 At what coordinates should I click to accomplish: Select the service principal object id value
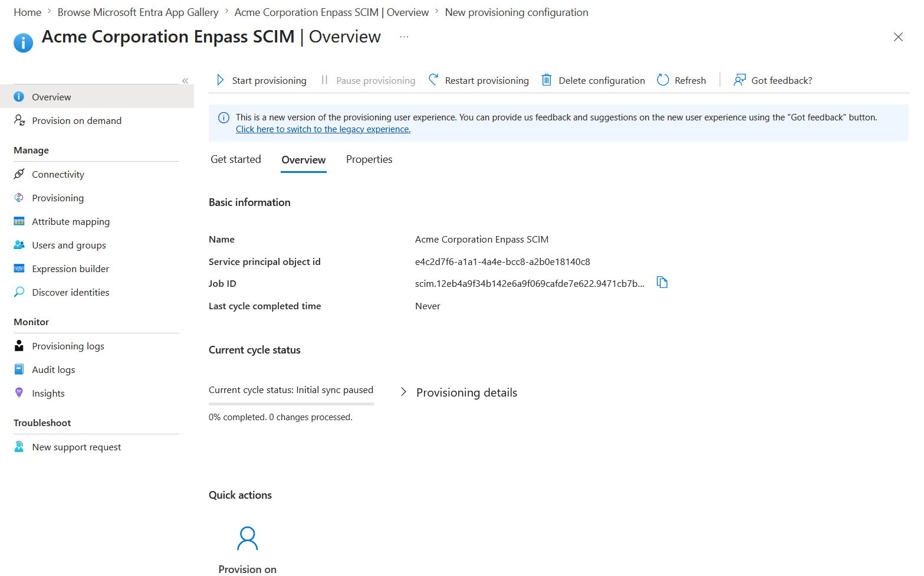[502, 261]
